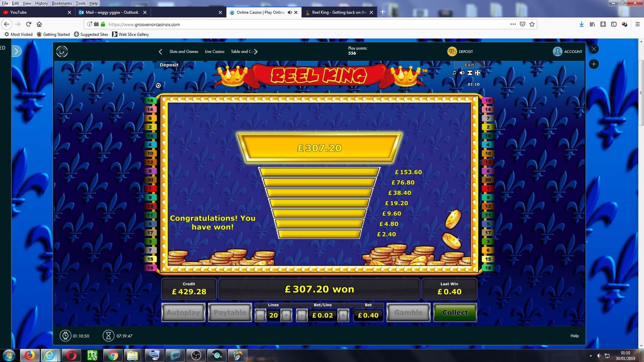Image resolution: width=644 pixels, height=362 pixels.
Task: Open Live Casino category
Action: pyautogui.click(x=215, y=52)
